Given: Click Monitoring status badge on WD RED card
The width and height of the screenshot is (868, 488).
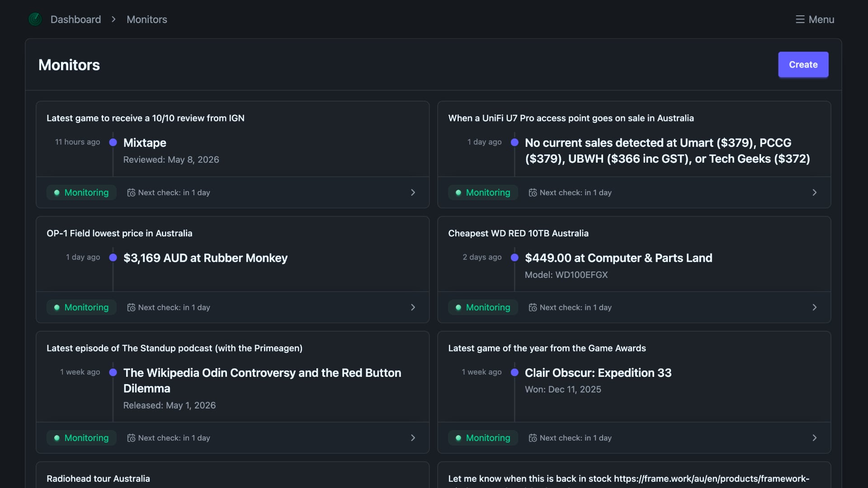Looking at the screenshot, I should click(483, 307).
